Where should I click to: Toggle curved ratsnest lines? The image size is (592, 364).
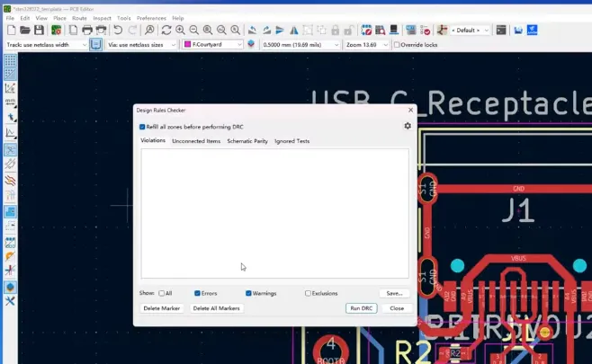click(x=10, y=164)
